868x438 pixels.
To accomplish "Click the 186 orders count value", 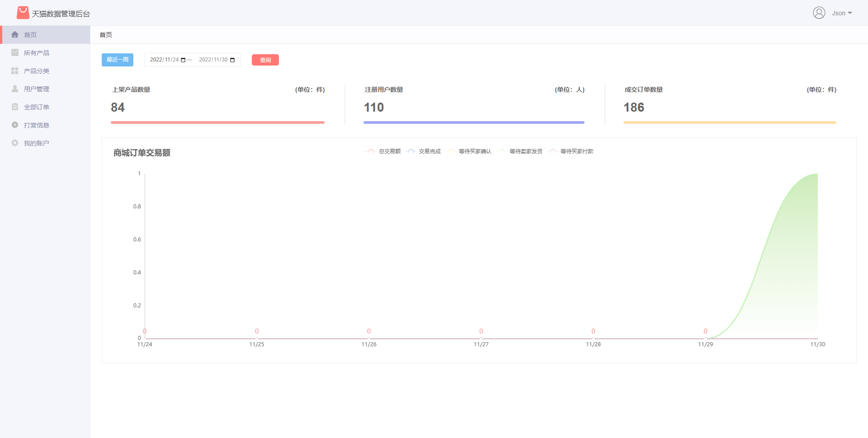I will pos(634,107).
